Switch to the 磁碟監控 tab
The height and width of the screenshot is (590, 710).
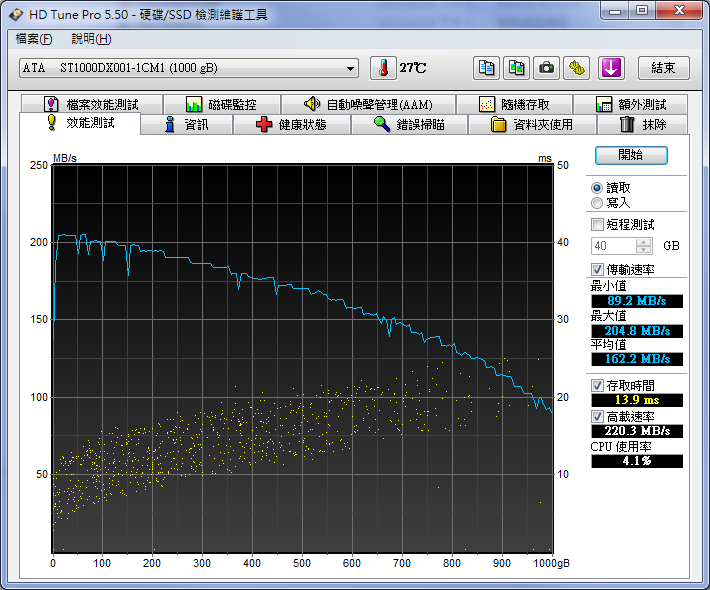pos(221,105)
